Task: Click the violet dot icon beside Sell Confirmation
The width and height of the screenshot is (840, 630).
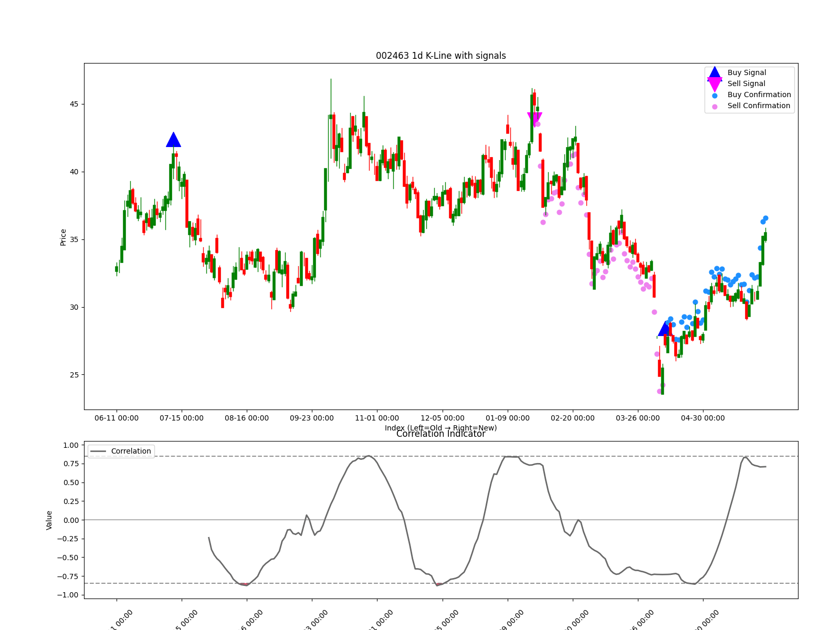Action: coord(715,107)
